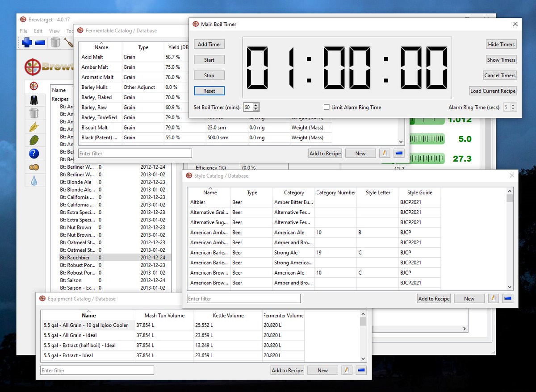Click the mash paddle toolbar icon
Screen dimensions: 536x392
69,42
